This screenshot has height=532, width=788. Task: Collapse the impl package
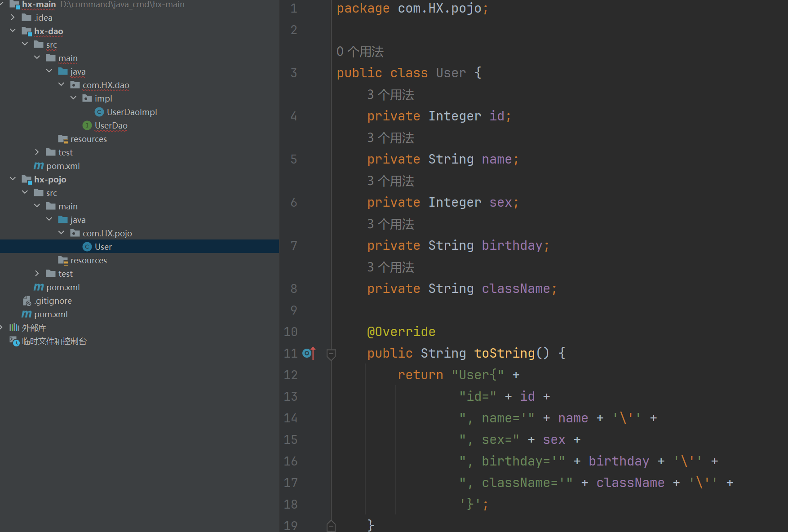pyautogui.click(x=73, y=98)
